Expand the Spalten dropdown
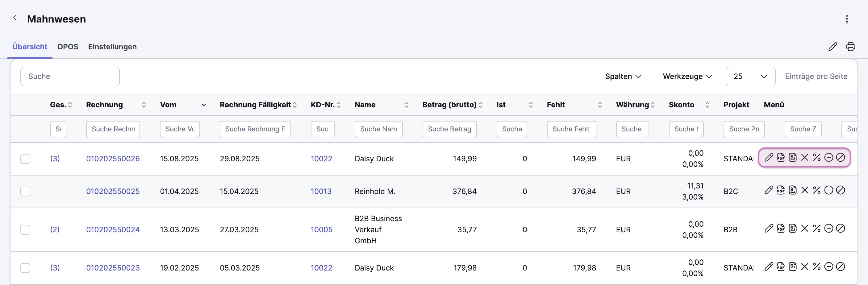 tap(623, 76)
